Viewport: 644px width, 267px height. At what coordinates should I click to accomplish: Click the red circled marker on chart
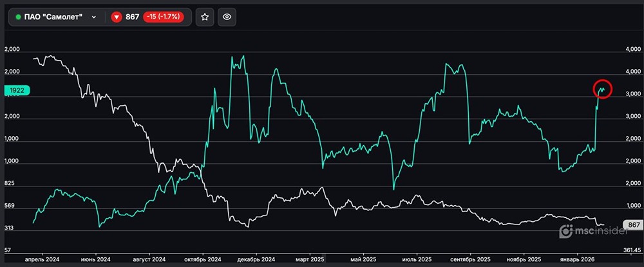[x=602, y=90]
